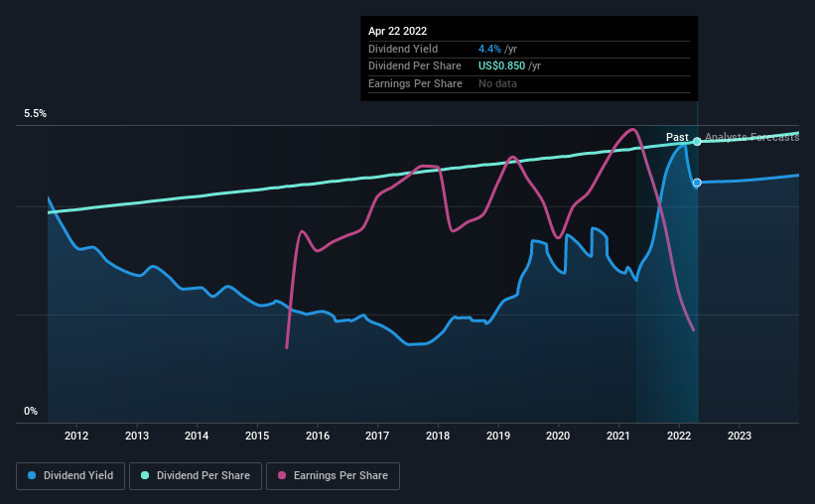Image resolution: width=815 pixels, height=504 pixels.
Task: Toggle the Dividend Per Share legend button
Action: click(196, 476)
